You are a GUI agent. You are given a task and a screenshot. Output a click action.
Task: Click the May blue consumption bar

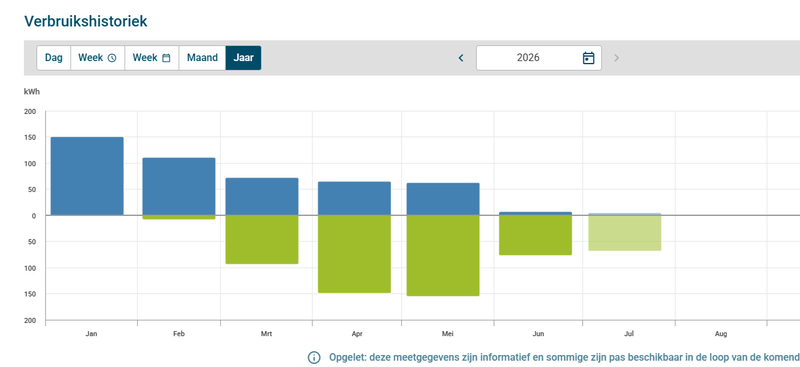tap(443, 199)
